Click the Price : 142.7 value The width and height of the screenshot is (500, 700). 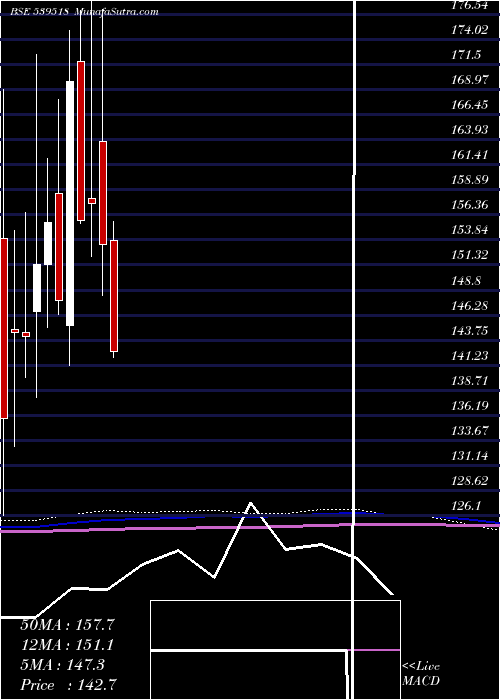[x=68, y=684]
